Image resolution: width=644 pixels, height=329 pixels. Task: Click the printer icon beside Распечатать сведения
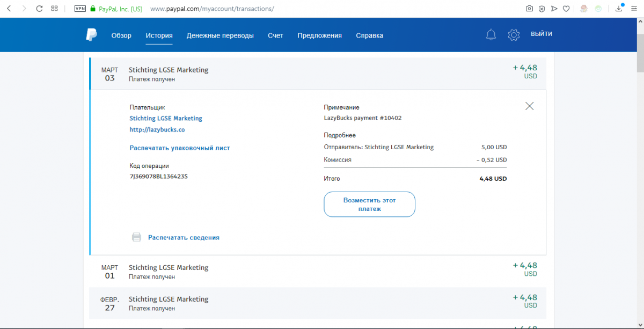pyautogui.click(x=136, y=237)
